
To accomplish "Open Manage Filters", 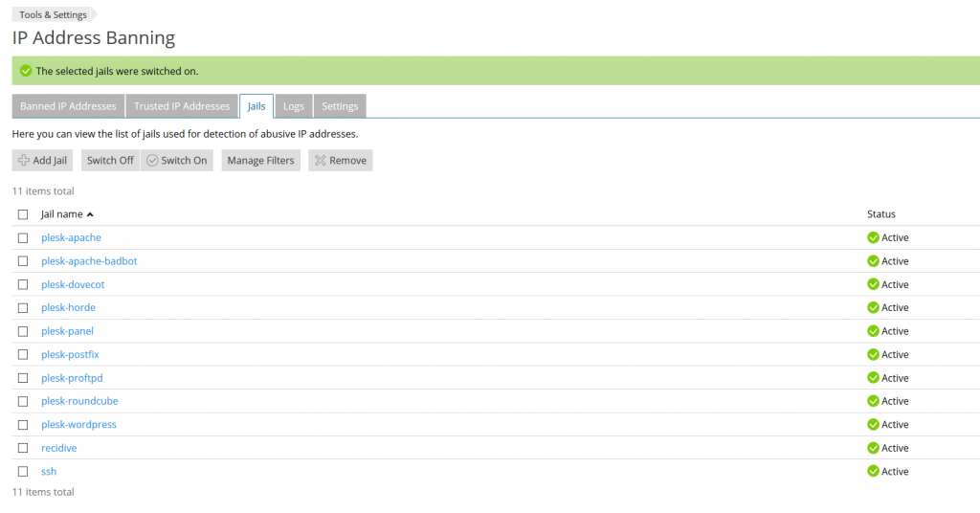I will (260, 161).
